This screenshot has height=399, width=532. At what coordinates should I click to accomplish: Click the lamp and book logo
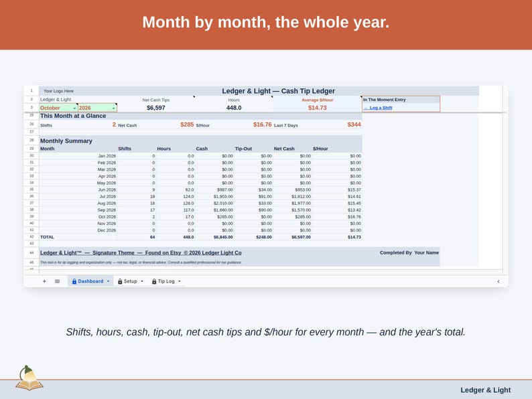[x=29, y=378]
